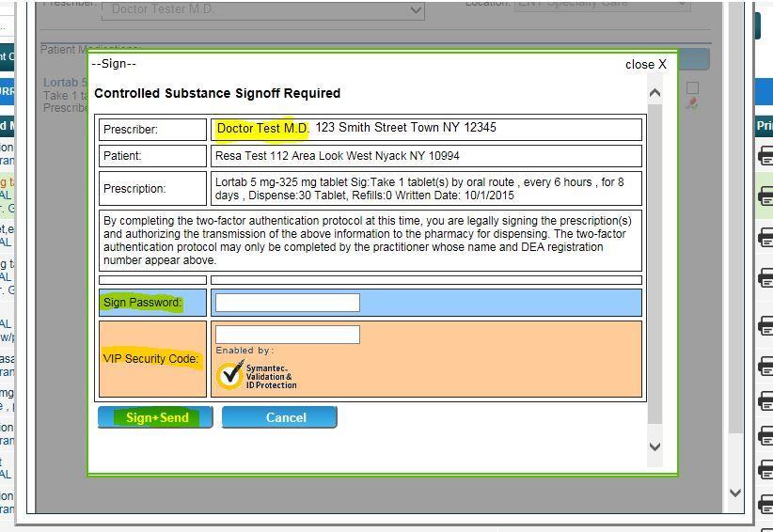Open the Prescriber dropdown behind the dialog
This screenshot has width=773, height=532.
[x=263, y=9]
